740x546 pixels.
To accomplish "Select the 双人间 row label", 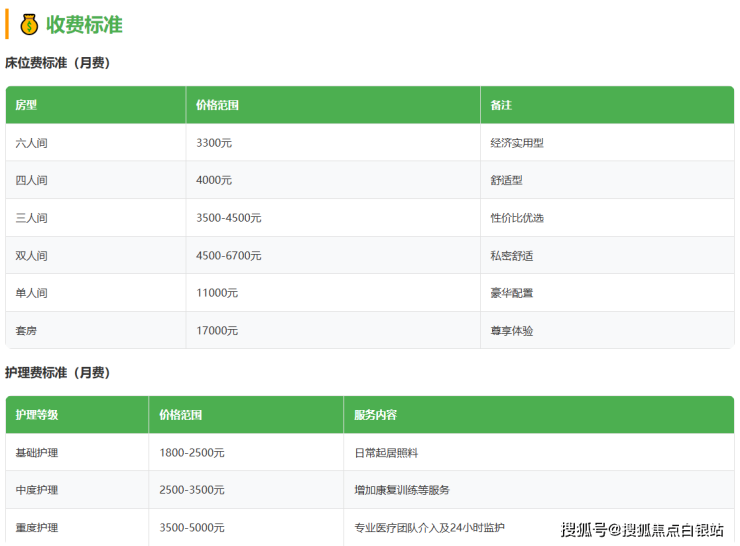I will click(32, 256).
